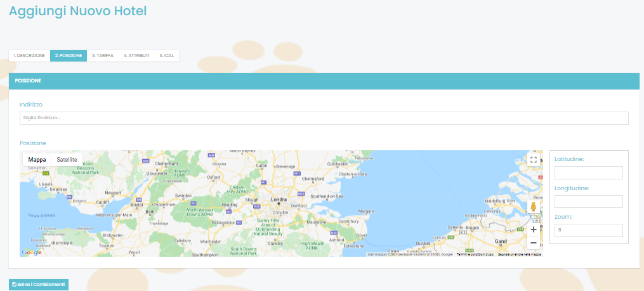The image size is (644, 291).
Task: Click Bristol label on the map
Action: (136, 204)
